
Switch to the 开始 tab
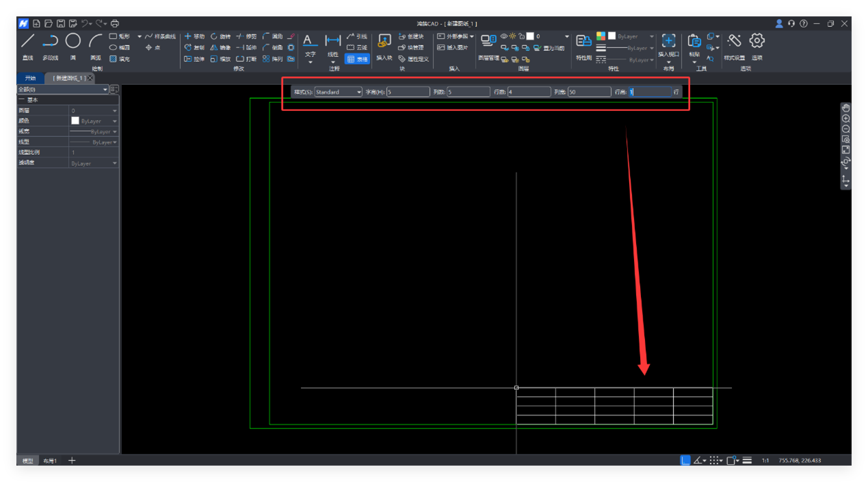coord(30,78)
